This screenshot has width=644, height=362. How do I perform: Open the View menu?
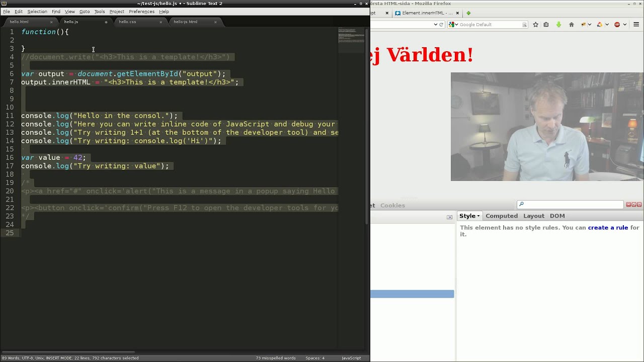(70, 12)
